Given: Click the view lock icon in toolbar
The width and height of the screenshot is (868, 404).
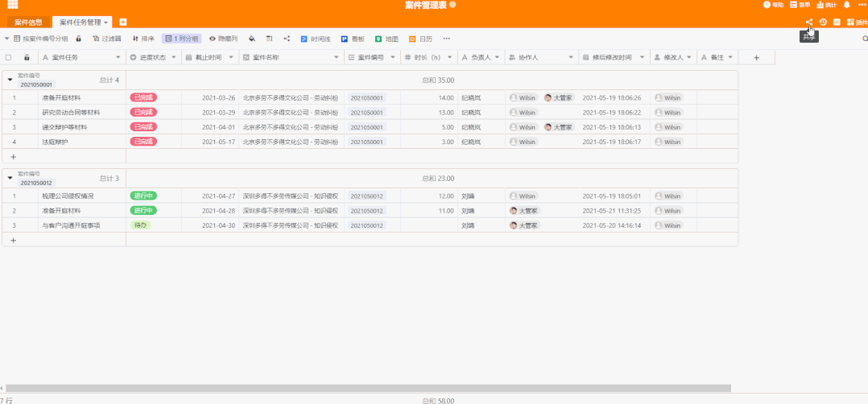Looking at the screenshot, I should [x=78, y=39].
